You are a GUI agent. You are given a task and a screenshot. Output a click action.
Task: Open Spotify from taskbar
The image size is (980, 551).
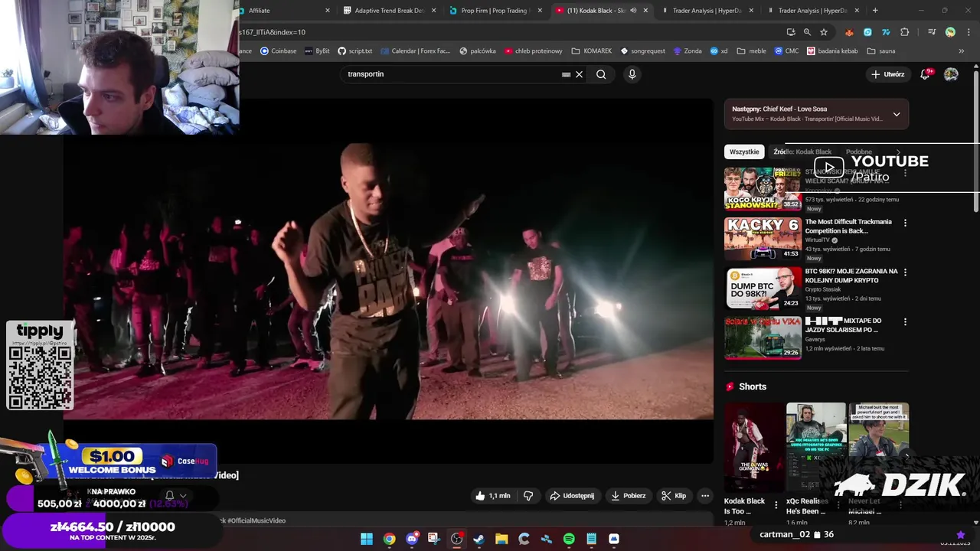tap(569, 539)
